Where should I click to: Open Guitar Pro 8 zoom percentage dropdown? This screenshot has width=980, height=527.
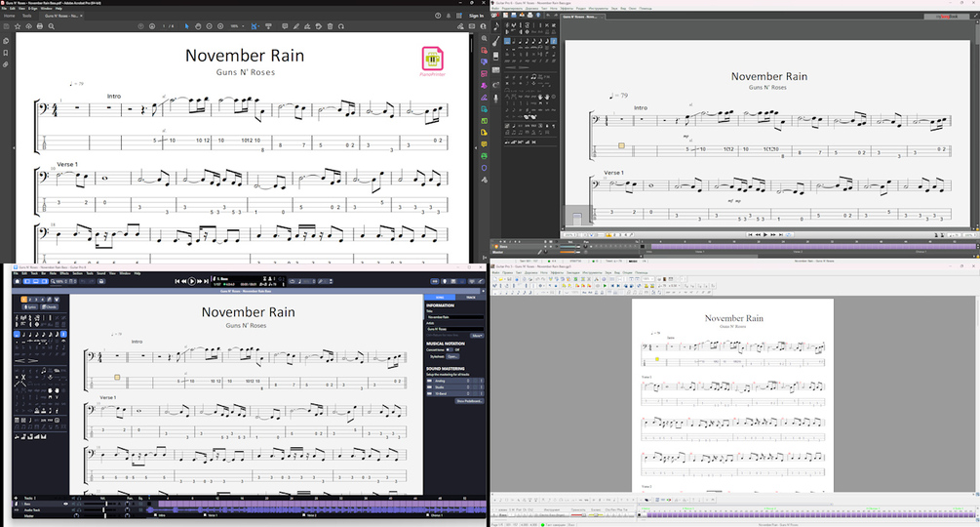click(60, 281)
